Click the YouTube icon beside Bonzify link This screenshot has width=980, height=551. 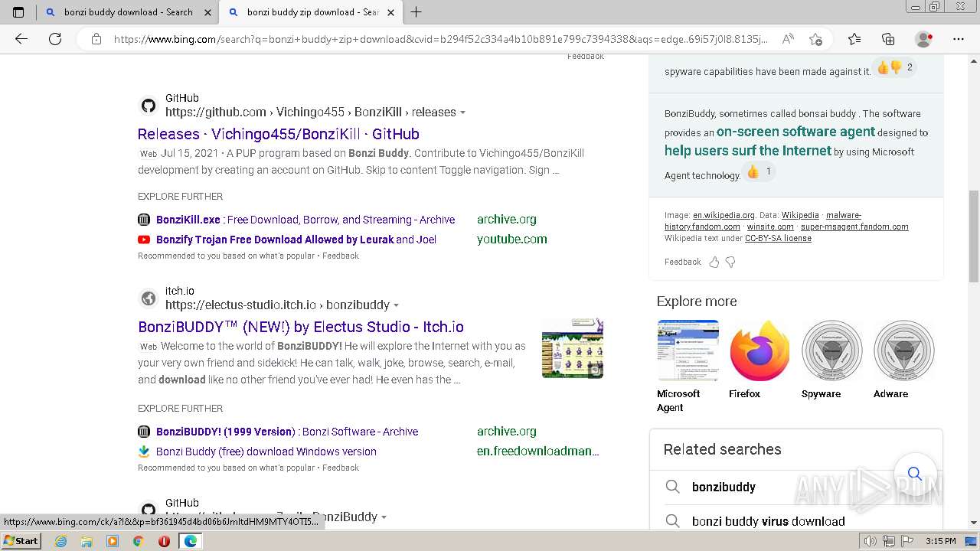[144, 240]
